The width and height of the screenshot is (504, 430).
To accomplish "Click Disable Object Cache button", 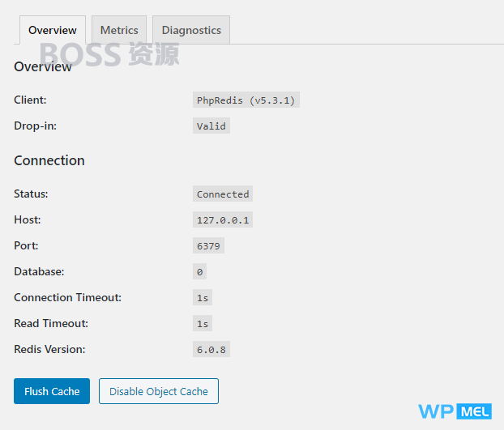I will [x=159, y=391].
